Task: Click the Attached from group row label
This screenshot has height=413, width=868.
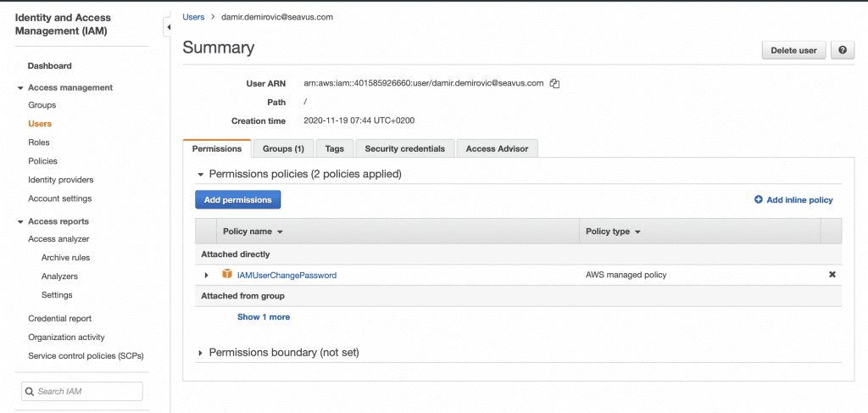Action: pos(242,296)
